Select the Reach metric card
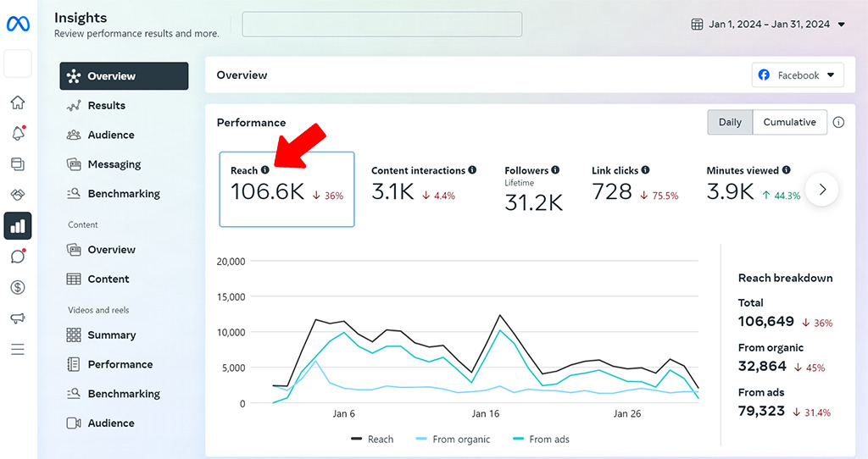 click(287, 190)
